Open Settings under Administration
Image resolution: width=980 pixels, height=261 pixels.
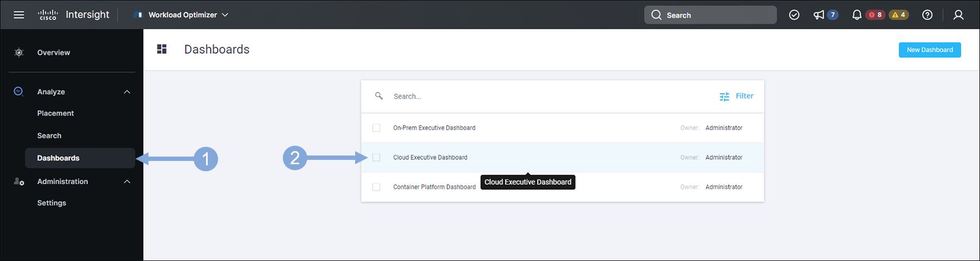[52, 203]
